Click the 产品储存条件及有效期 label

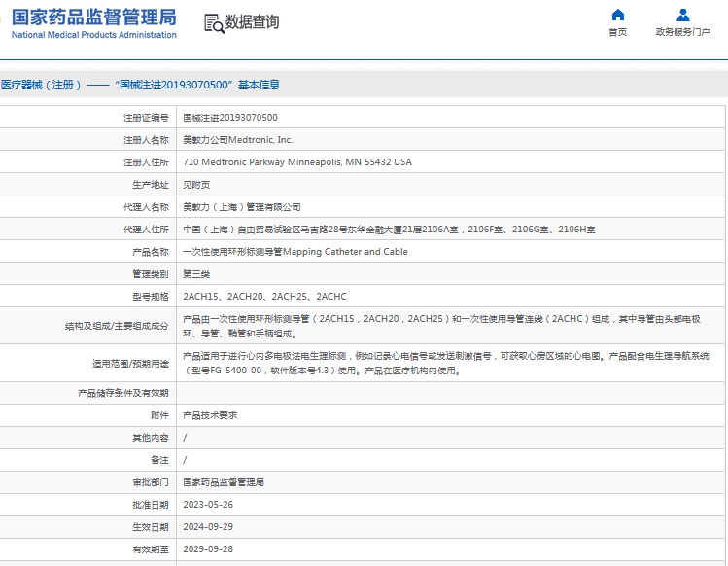123,393
